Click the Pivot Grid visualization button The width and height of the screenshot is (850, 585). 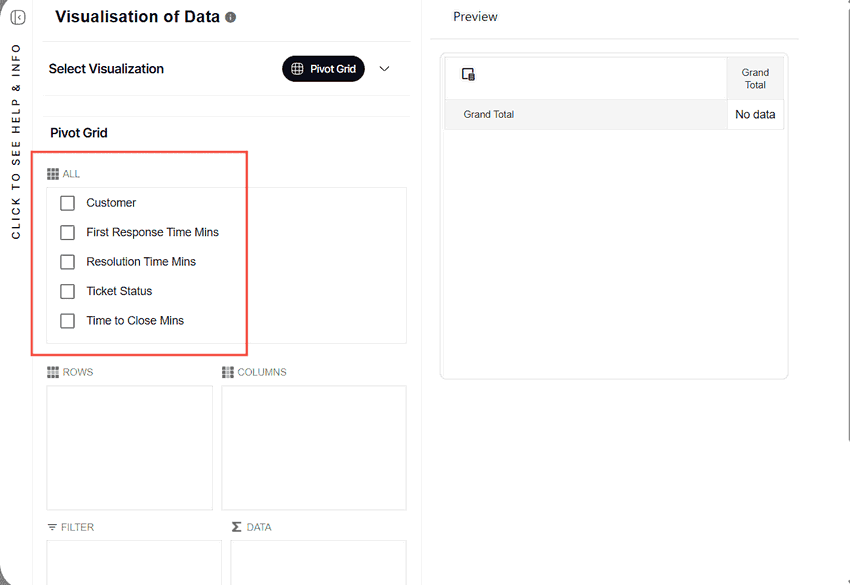pyautogui.click(x=323, y=69)
